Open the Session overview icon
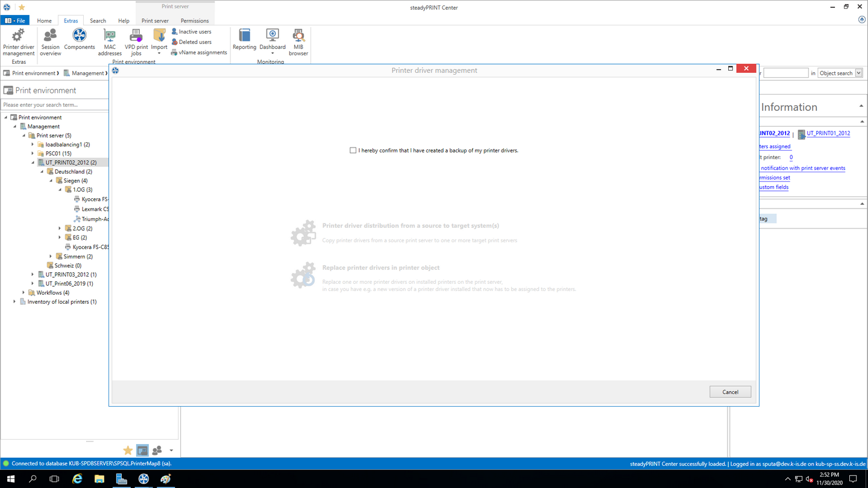Image resolution: width=868 pixels, height=488 pixels. click(x=50, y=41)
